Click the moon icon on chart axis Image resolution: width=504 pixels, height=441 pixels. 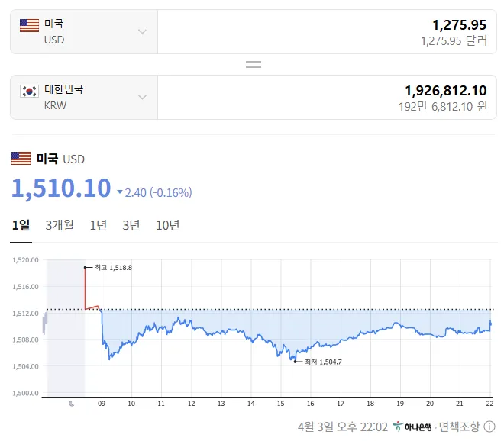click(x=71, y=404)
